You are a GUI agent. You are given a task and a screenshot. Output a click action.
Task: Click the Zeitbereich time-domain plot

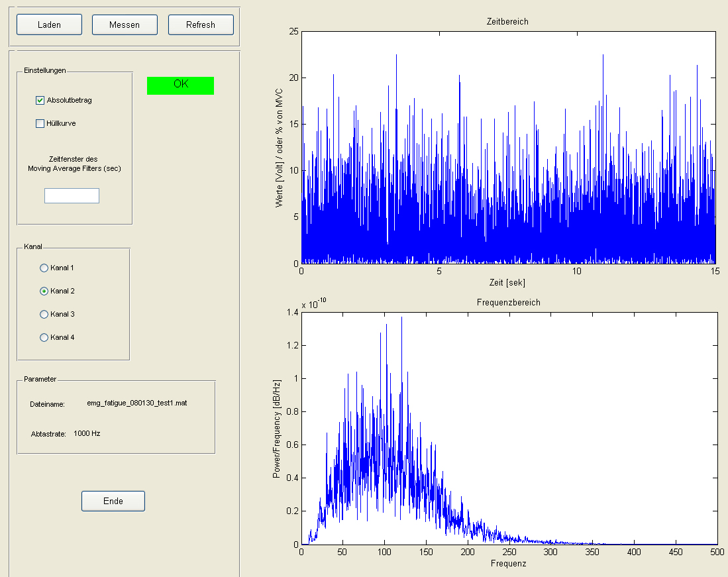coord(508,147)
